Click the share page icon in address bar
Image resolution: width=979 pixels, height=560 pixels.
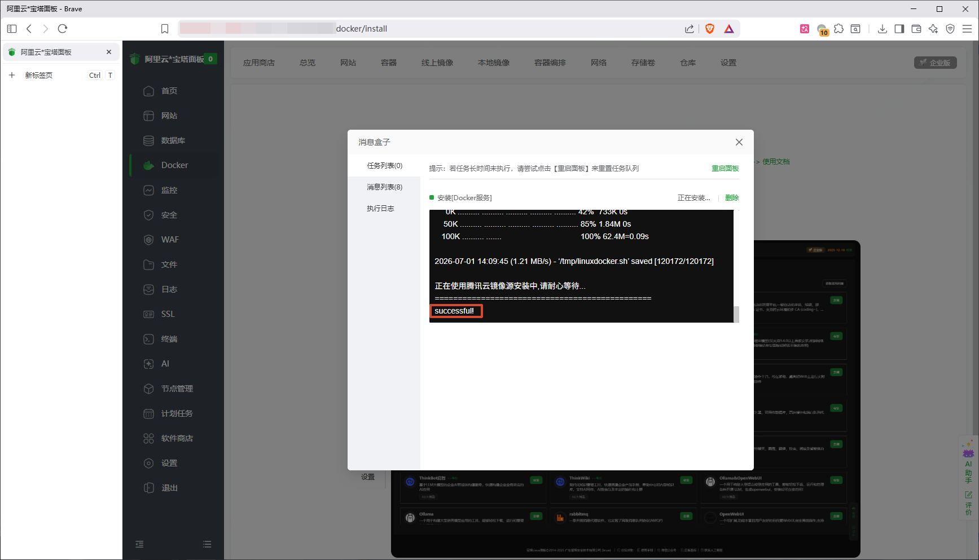pyautogui.click(x=690, y=29)
